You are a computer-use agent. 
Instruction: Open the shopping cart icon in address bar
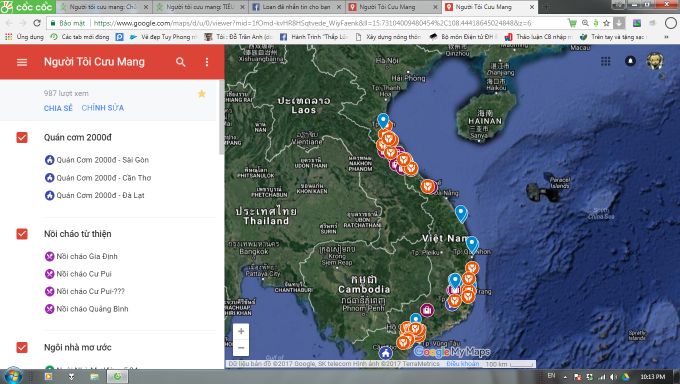tap(572, 23)
